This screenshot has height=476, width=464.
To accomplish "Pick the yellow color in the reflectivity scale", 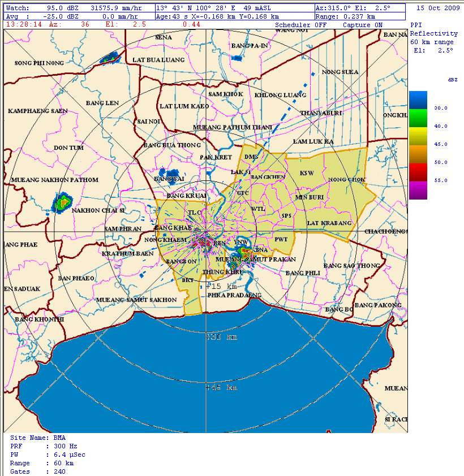I will (x=418, y=136).
